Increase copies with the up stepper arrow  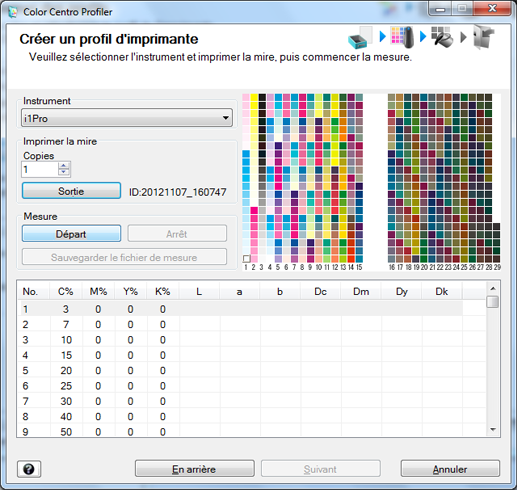click(x=64, y=165)
